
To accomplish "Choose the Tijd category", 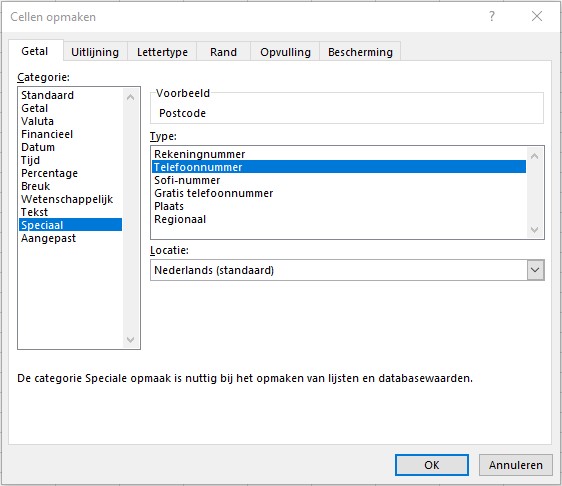I will point(71,160).
